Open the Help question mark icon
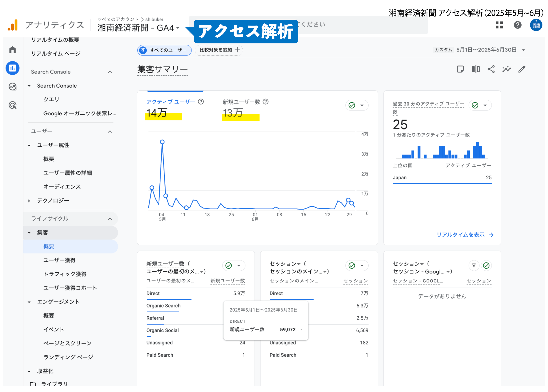Viewport: 548px width, 392px height. click(518, 25)
